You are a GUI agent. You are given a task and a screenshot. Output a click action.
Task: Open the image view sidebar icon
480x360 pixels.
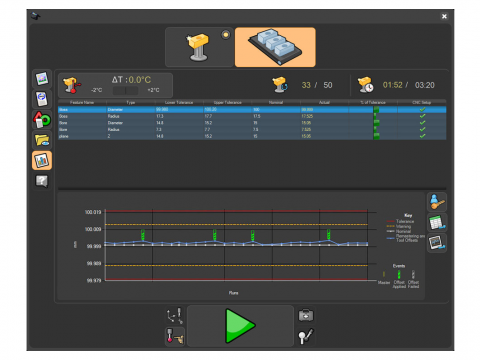click(x=42, y=79)
